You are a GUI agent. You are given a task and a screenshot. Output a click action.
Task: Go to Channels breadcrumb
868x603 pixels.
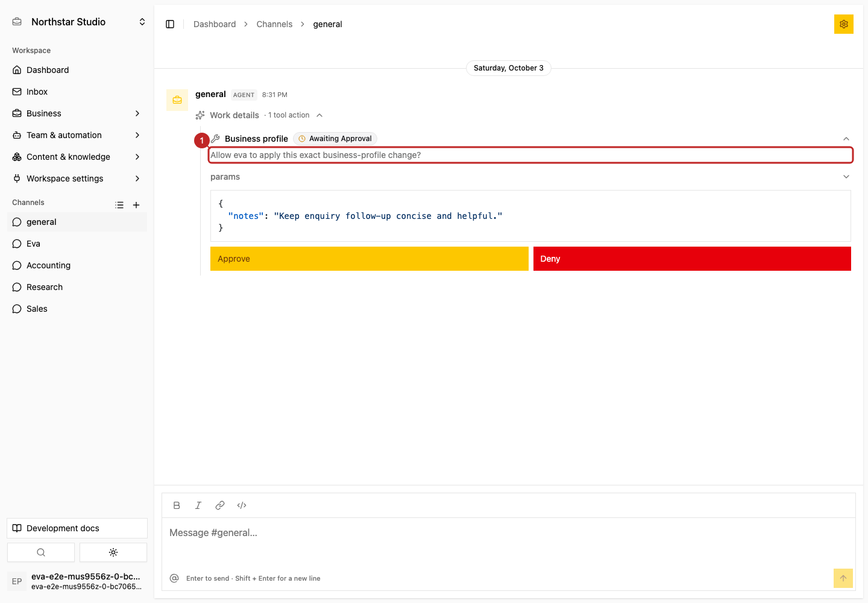(x=274, y=24)
